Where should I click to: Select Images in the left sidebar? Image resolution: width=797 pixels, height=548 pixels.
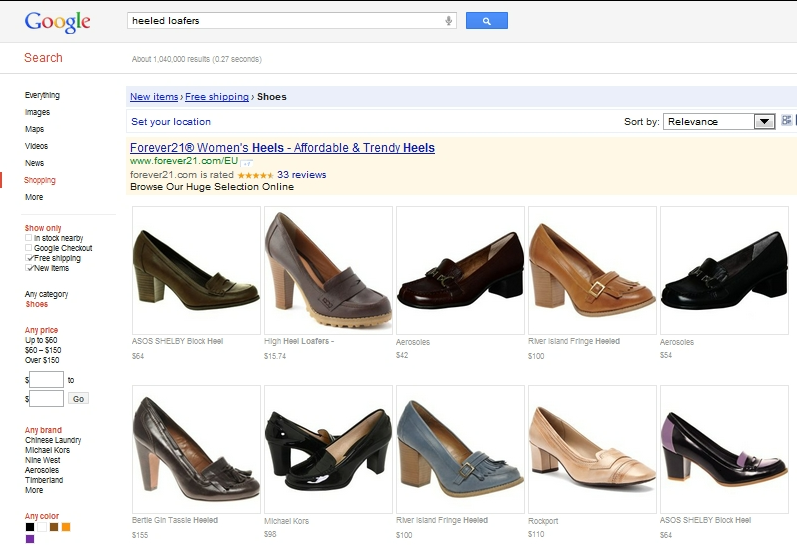[37, 112]
